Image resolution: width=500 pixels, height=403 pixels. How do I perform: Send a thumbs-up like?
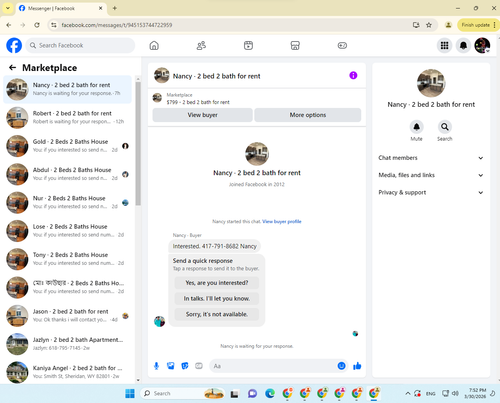(x=357, y=366)
